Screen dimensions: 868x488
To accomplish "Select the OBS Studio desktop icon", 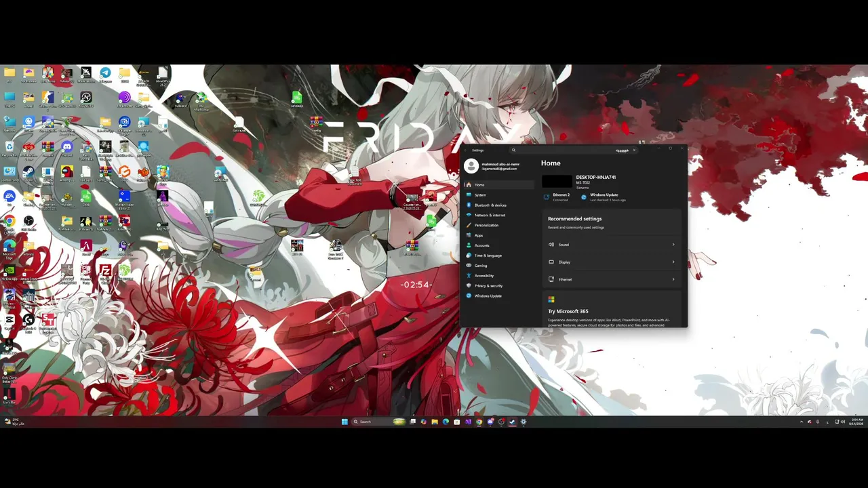I will pos(28,223).
